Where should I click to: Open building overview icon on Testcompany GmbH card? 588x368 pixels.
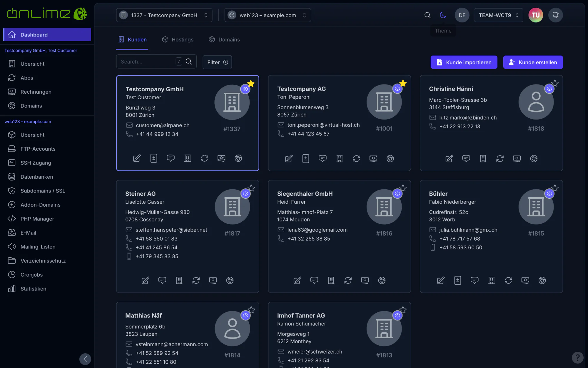[188, 158]
